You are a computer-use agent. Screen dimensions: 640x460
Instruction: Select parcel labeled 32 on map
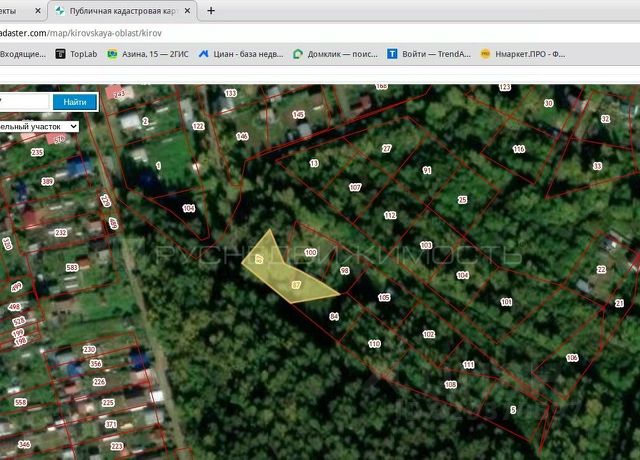[605, 119]
